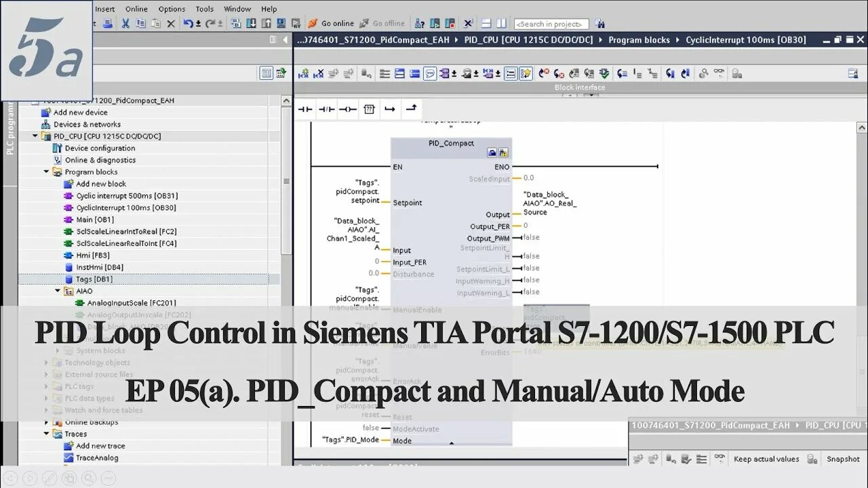
Task: Toggle favorites display in editor
Action: click(526, 73)
